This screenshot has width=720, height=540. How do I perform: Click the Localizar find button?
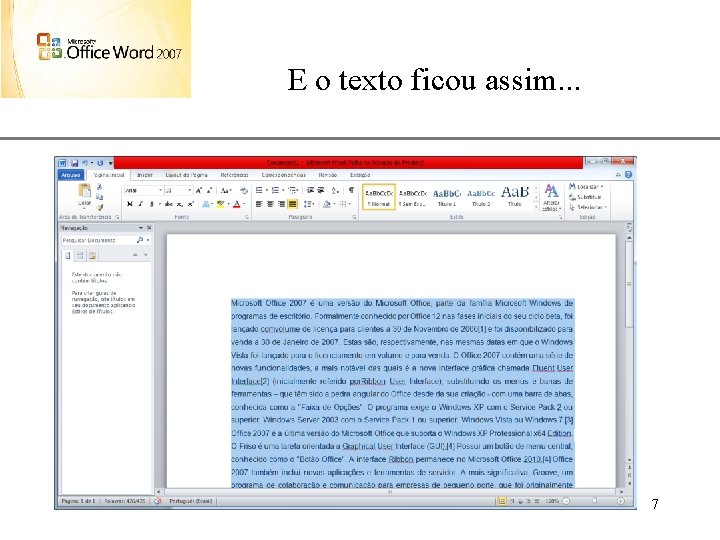pos(586,187)
